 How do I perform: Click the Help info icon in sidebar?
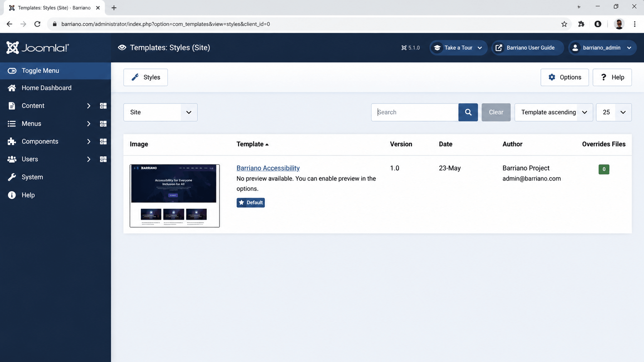[12, 195]
